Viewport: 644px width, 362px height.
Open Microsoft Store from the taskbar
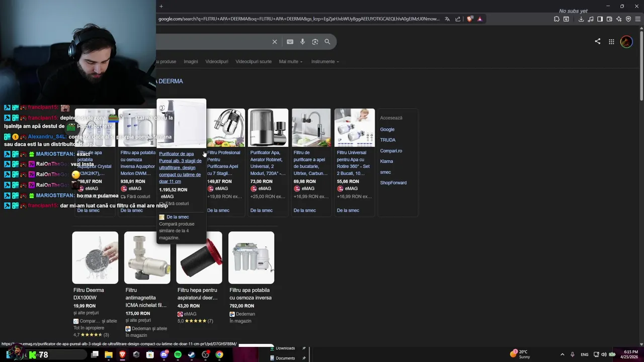click(x=150, y=354)
